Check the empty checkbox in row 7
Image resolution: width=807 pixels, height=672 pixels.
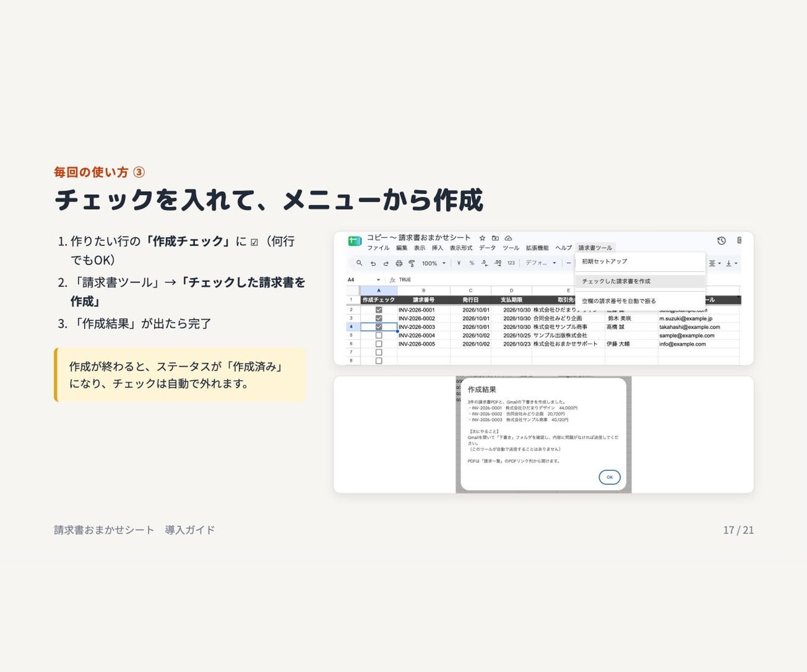pyautogui.click(x=378, y=353)
